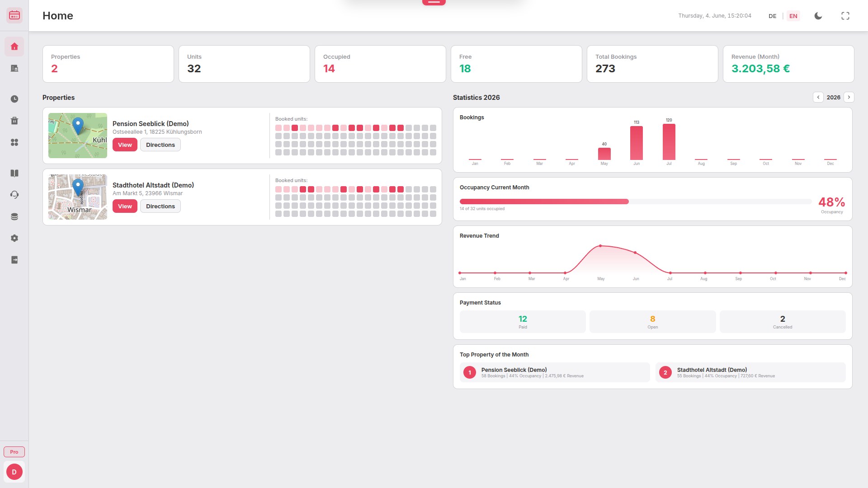This screenshot has width=868, height=488.
Task: Select the Open payment status tile
Action: tap(653, 322)
